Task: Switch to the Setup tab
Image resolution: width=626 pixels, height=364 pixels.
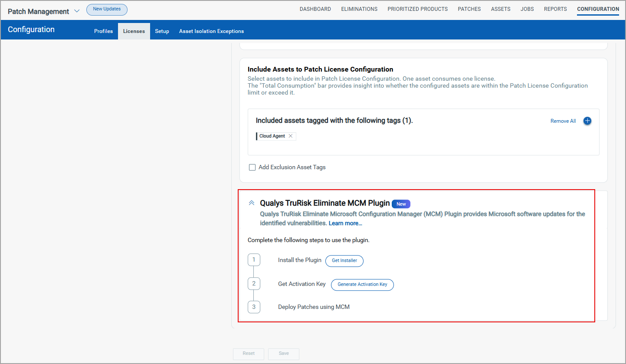Action: tap(162, 31)
